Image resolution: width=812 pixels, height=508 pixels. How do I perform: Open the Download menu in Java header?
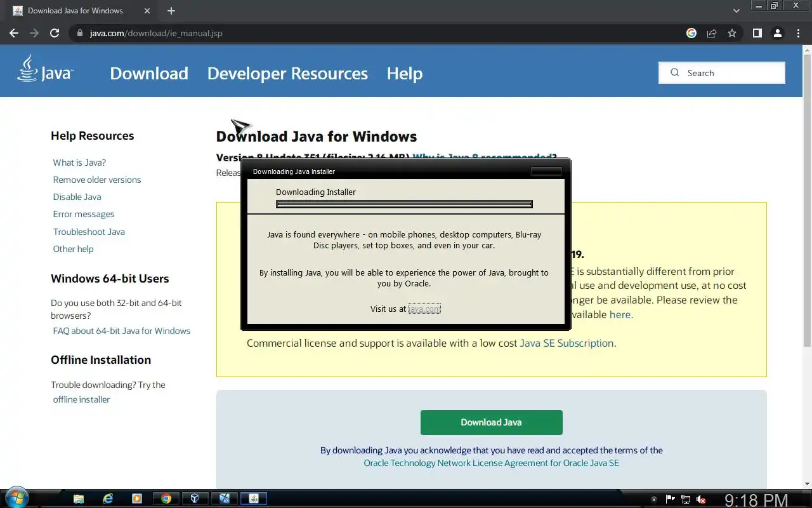[149, 74]
